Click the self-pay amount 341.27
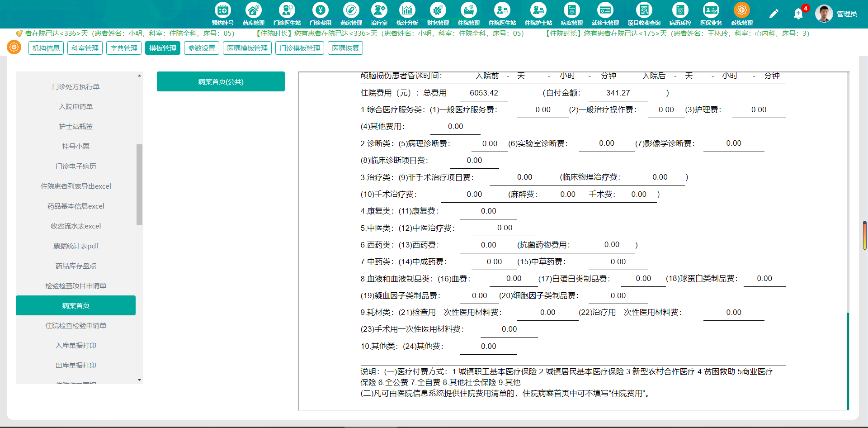This screenshot has width=868, height=428. [x=618, y=93]
